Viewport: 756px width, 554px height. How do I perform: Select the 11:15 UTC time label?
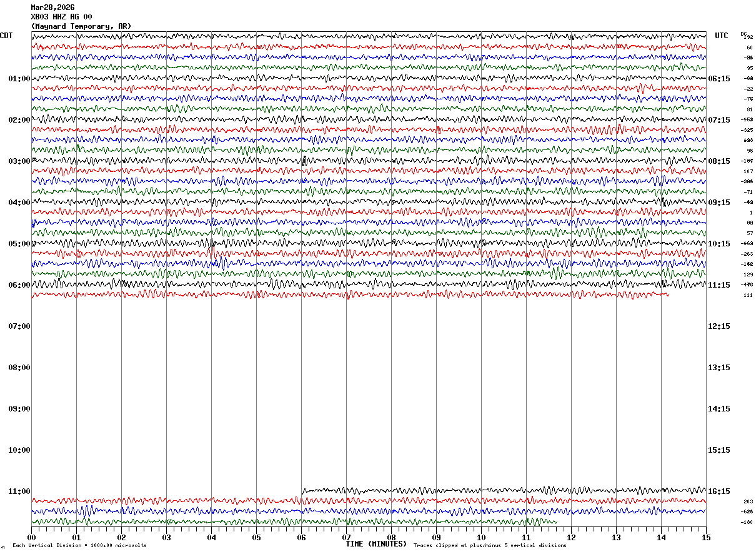click(719, 285)
